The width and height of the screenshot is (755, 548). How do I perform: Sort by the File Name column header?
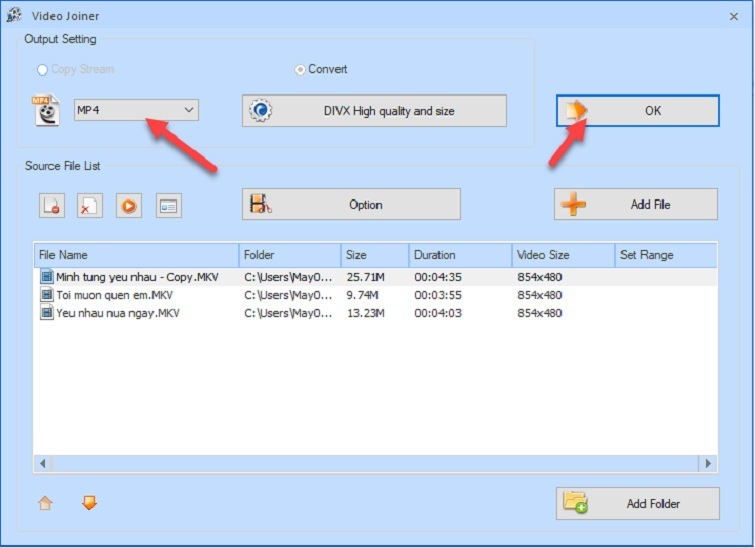tap(136, 255)
